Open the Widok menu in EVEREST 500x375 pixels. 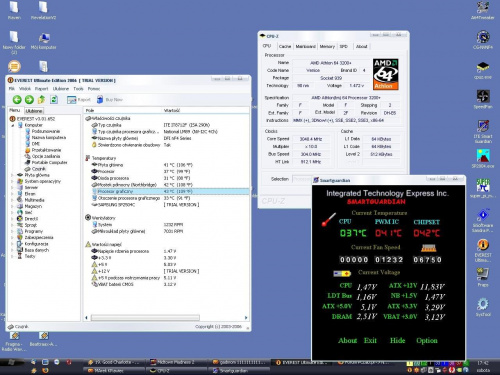point(25,89)
